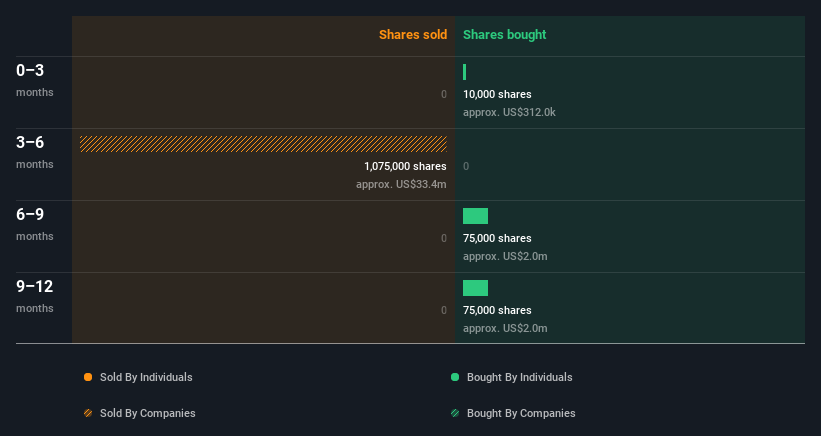Click the green Bought By Individuals legend dot
This screenshot has height=436, width=821.
point(455,377)
